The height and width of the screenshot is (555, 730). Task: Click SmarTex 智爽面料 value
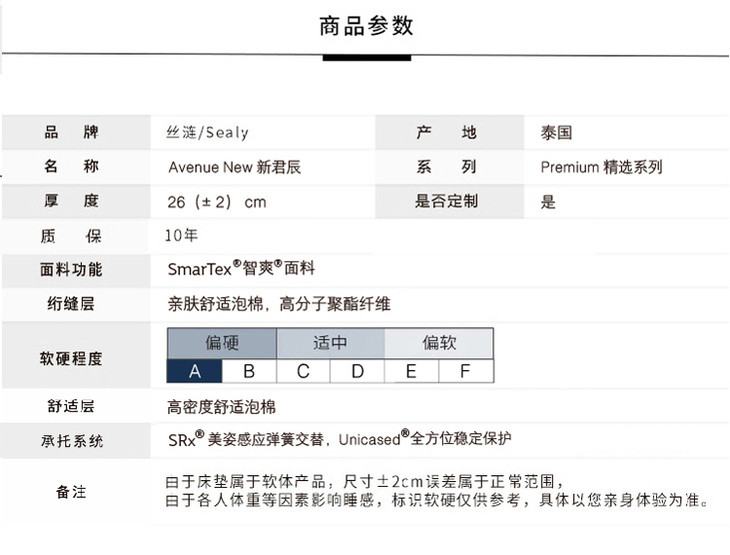(241, 268)
